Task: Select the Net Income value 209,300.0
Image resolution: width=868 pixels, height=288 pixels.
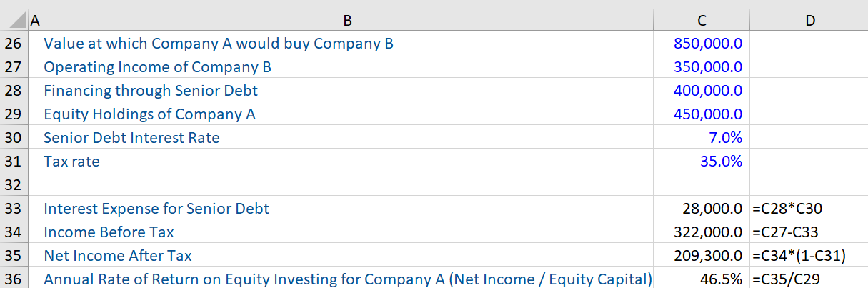Action: pyautogui.click(x=707, y=255)
